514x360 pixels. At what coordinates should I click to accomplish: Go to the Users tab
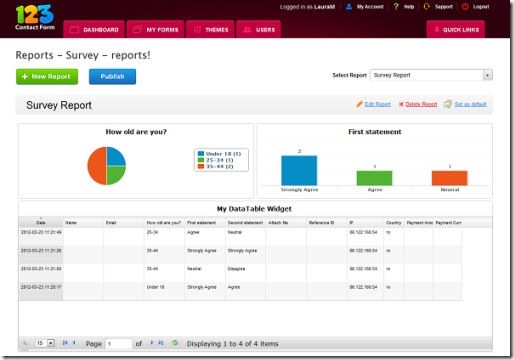pyautogui.click(x=259, y=29)
